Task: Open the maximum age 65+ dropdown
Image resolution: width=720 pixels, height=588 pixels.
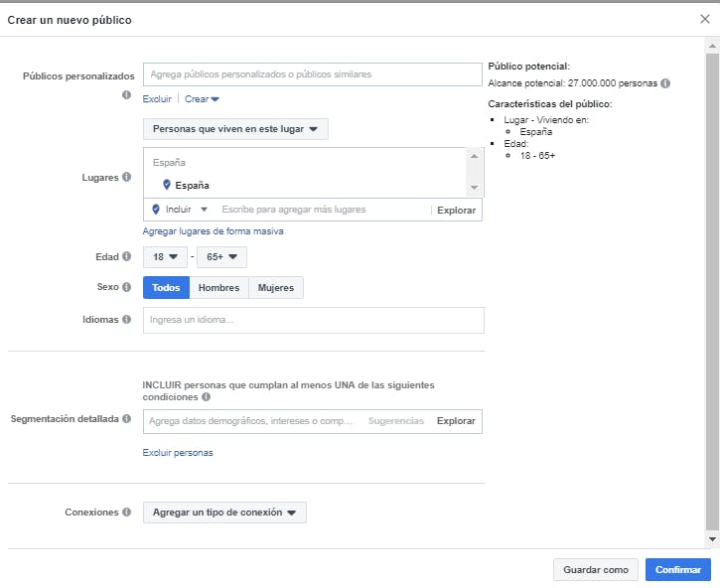Action: pos(221,257)
